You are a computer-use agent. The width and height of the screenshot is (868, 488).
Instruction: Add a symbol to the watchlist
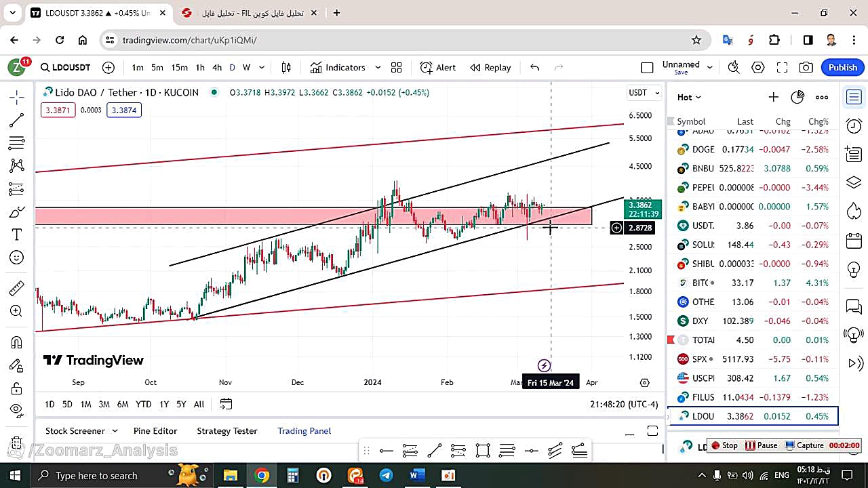pos(773,97)
